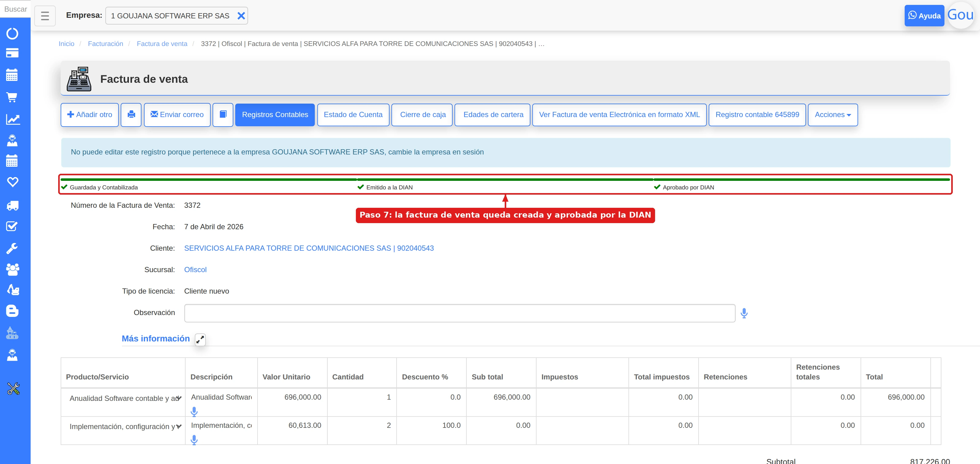Expand the Más información section heading
Viewport: 980px width, 464px height.
pos(156,338)
